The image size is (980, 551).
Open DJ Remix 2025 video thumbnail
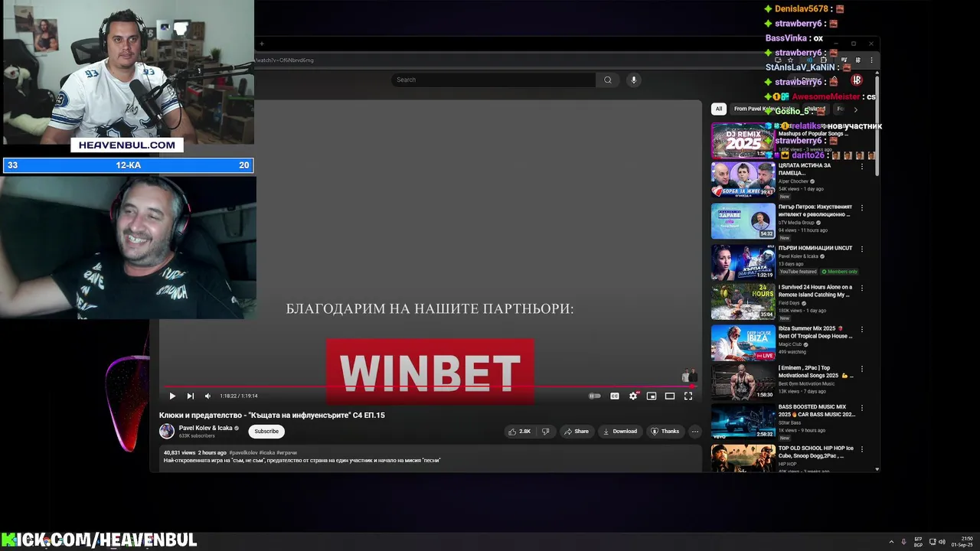point(743,140)
